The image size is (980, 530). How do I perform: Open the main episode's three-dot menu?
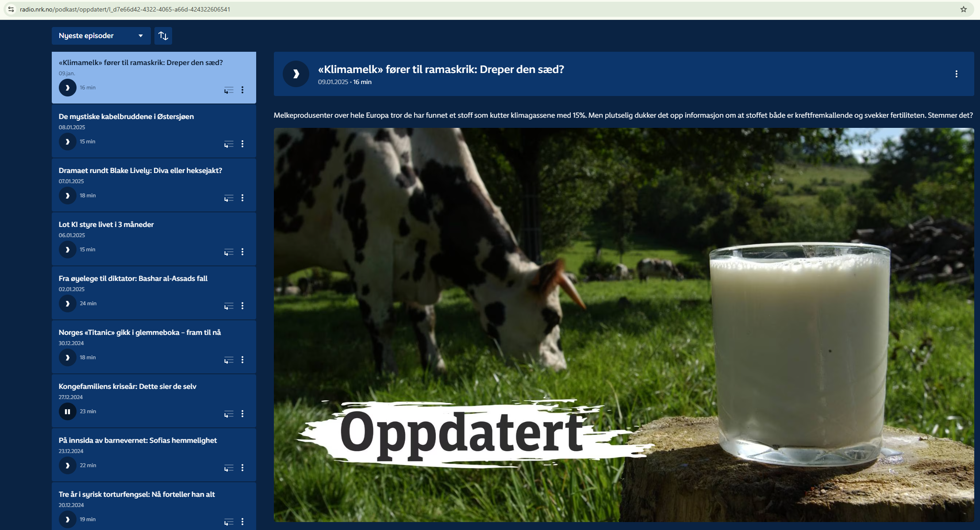tap(956, 74)
